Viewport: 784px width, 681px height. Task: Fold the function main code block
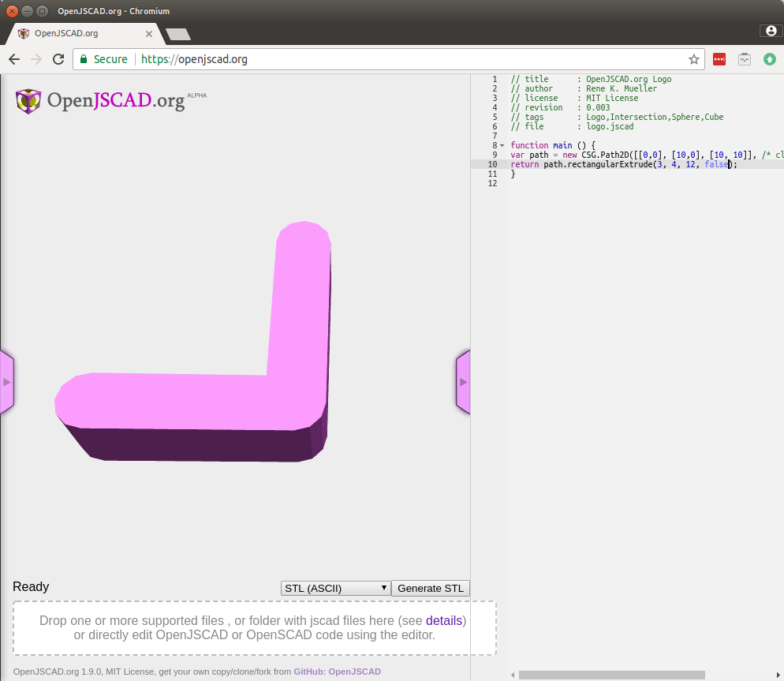pyautogui.click(x=502, y=146)
